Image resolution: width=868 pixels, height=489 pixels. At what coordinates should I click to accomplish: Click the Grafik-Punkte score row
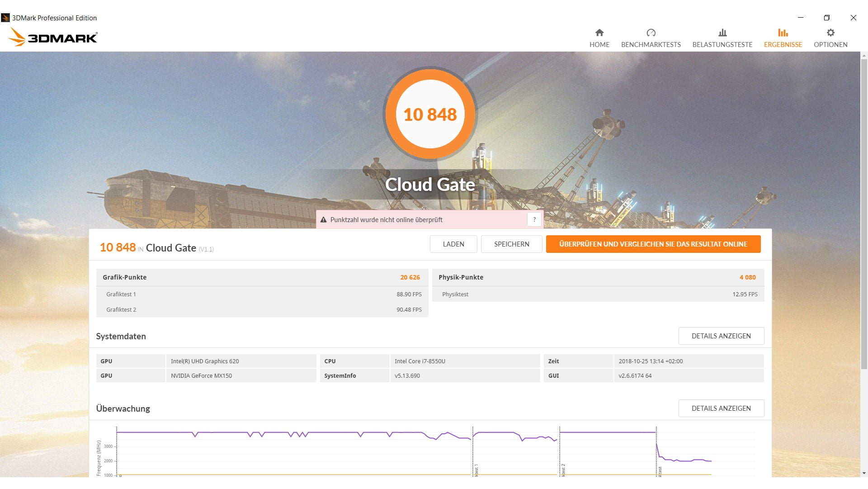(262, 277)
